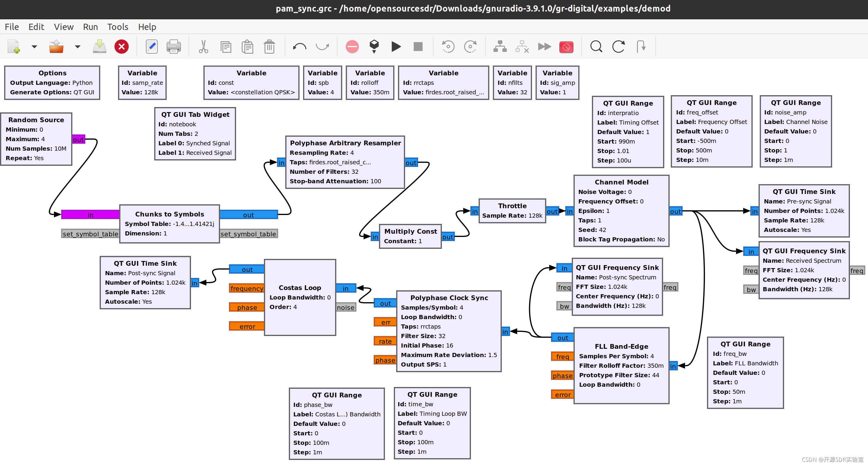This screenshot has width=868, height=465.
Task: Click the undo arrow icon
Action: pyautogui.click(x=299, y=47)
